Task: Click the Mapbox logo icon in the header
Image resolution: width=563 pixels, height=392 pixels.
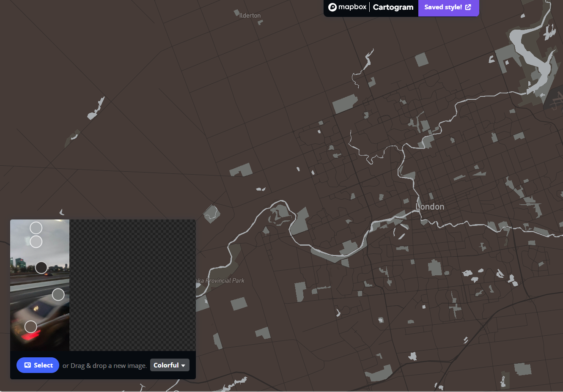Action: (332, 7)
